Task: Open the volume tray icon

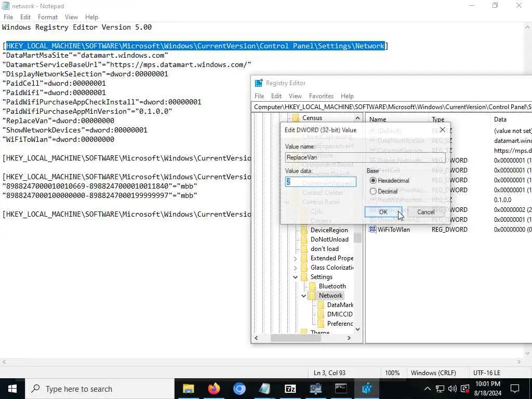Action: (453, 389)
